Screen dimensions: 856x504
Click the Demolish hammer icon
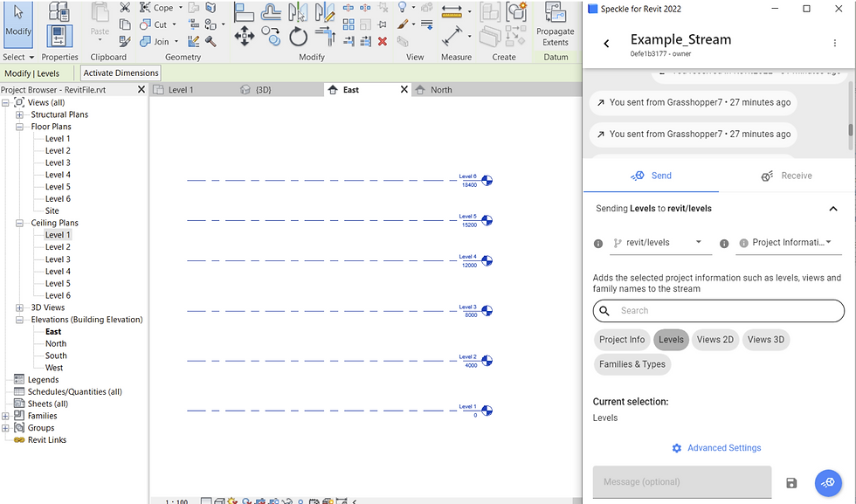tap(211, 41)
